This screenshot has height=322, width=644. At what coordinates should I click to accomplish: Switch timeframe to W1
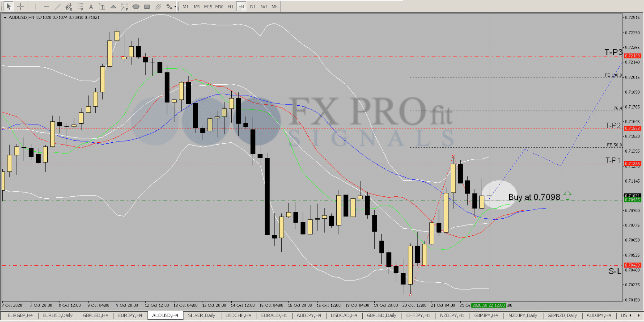264,6
